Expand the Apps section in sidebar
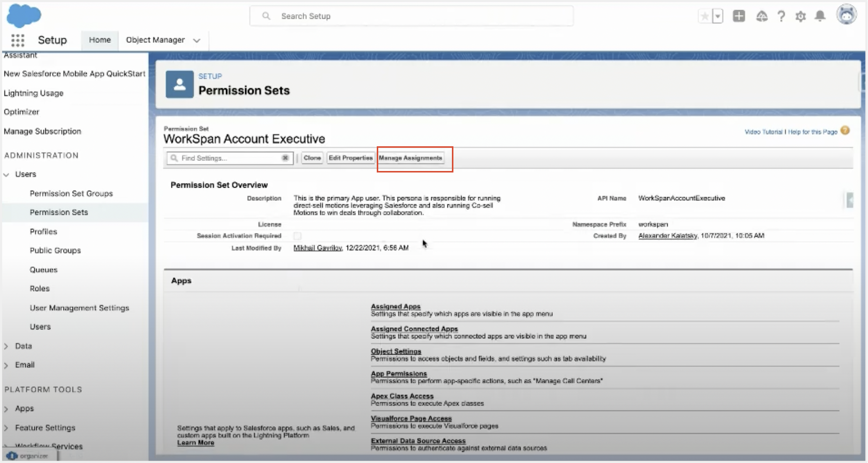This screenshot has height=463, width=868. [7, 409]
